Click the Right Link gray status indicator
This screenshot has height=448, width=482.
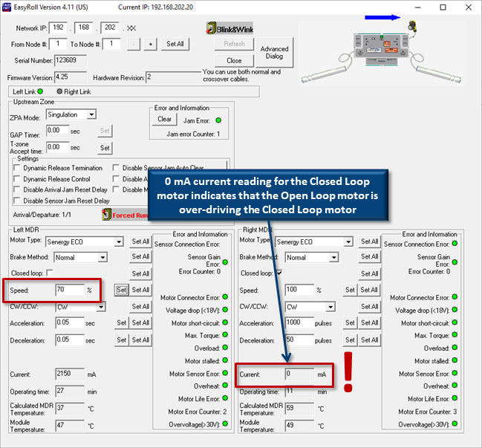[x=59, y=91]
